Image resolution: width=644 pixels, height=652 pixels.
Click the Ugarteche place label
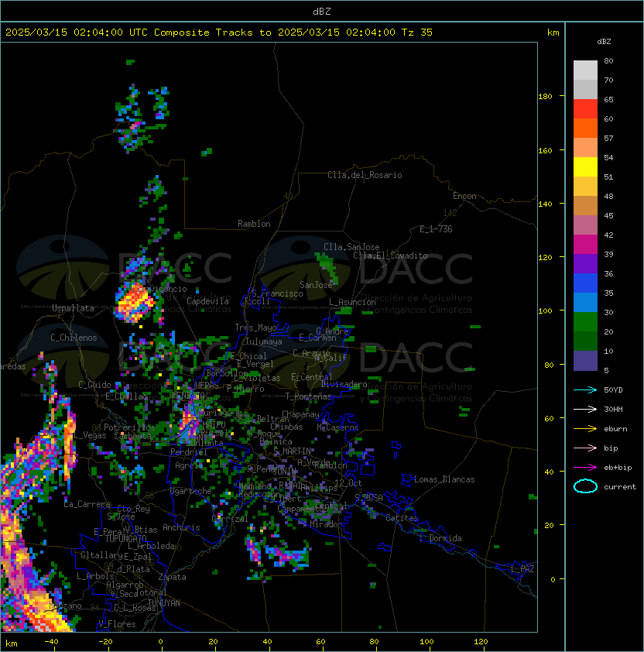click(190, 491)
